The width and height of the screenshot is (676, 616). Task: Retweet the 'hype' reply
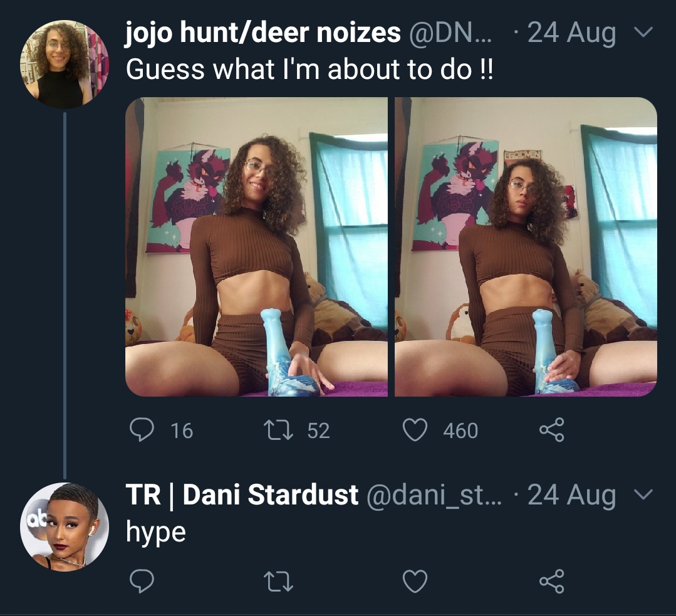[278, 581]
